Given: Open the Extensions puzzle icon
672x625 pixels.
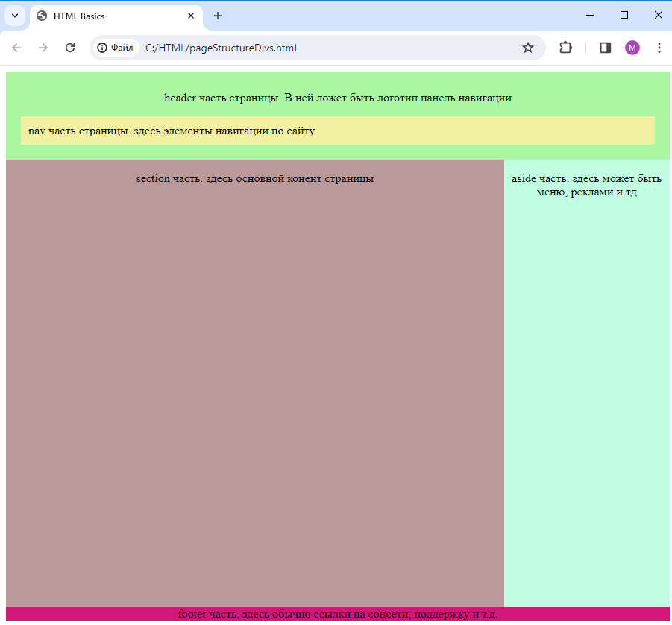Looking at the screenshot, I should click(565, 48).
